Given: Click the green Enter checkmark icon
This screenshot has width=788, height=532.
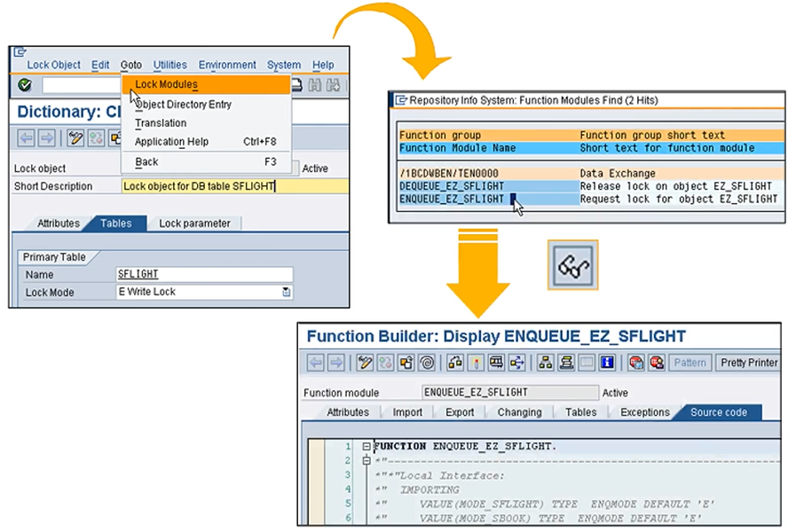Looking at the screenshot, I should tap(25, 85).
